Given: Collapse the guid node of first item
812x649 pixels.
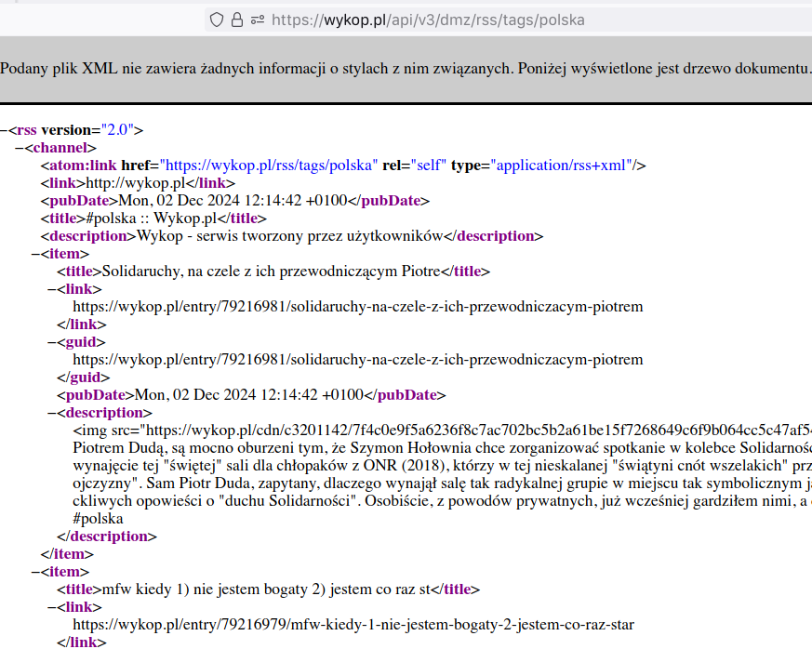Looking at the screenshot, I should click(51, 342).
